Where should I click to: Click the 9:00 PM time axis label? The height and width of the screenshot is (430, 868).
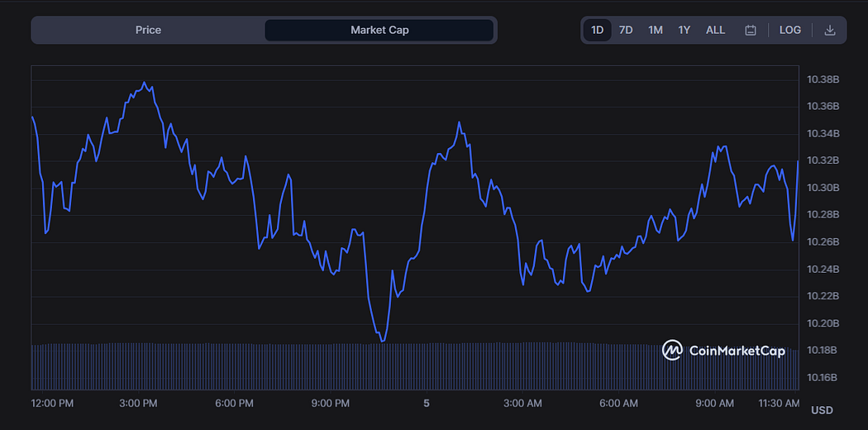pyautogui.click(x=331, y=404)
